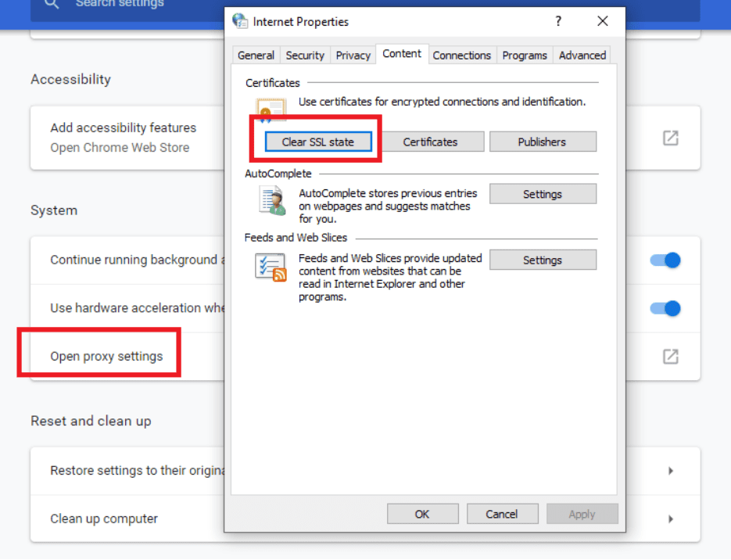Screen dimensions: 731x560
Task: Click the System section heading
Action: pyautogui.click(x=54, y=210)
